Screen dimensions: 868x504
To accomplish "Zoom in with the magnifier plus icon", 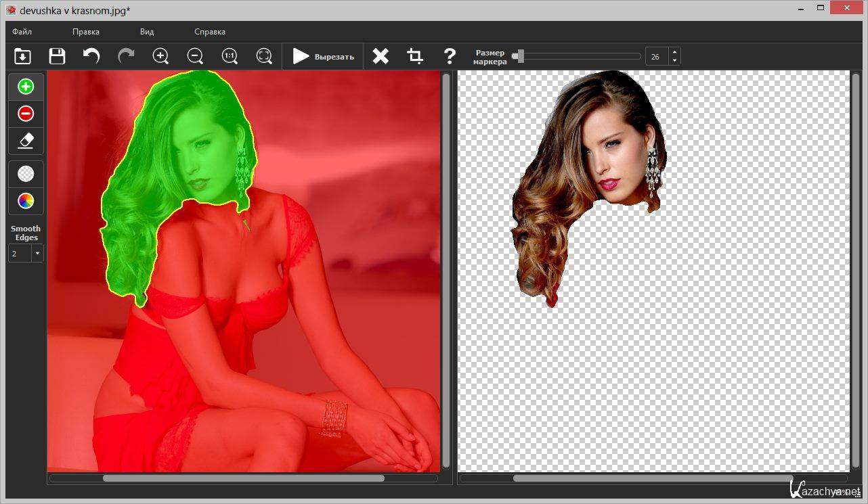I will point(160,56).
